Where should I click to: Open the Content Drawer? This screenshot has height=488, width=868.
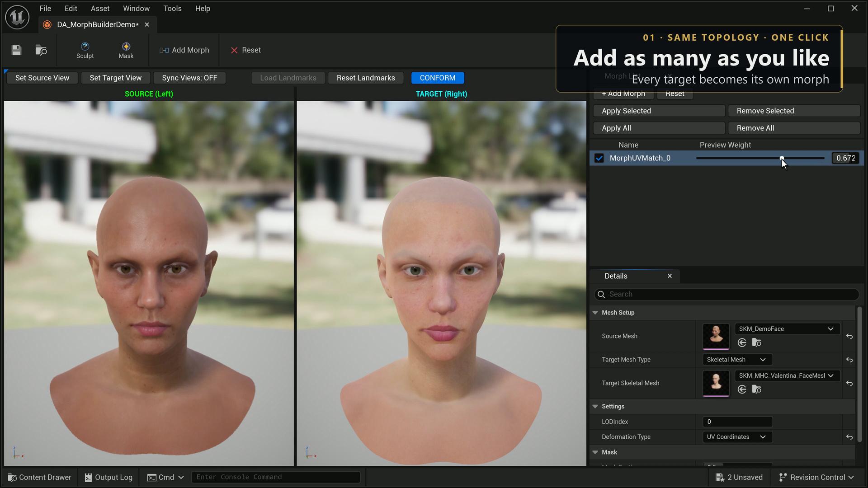coord(40,477)
